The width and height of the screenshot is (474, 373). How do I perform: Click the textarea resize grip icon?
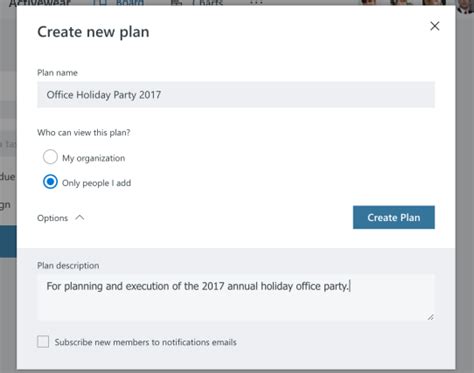(x=431, y=317)
